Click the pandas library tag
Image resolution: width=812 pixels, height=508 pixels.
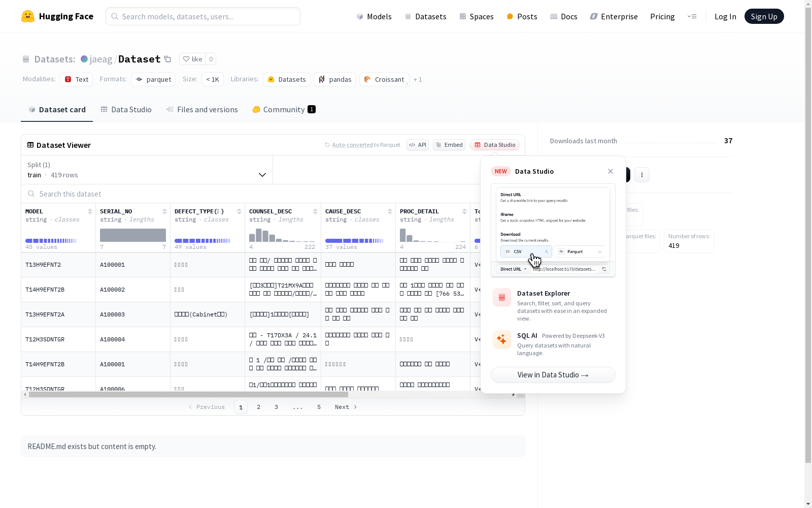point(335,79)
